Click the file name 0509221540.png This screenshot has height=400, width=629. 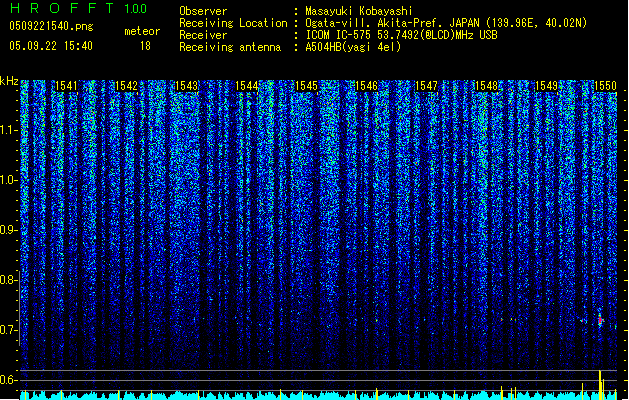point(51,26)
